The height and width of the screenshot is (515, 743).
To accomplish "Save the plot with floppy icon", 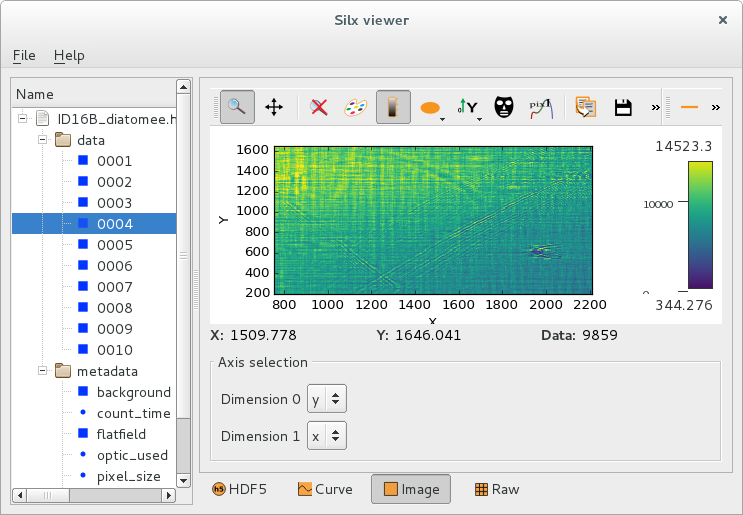I will pyautogui.click(x=623, y=107).
